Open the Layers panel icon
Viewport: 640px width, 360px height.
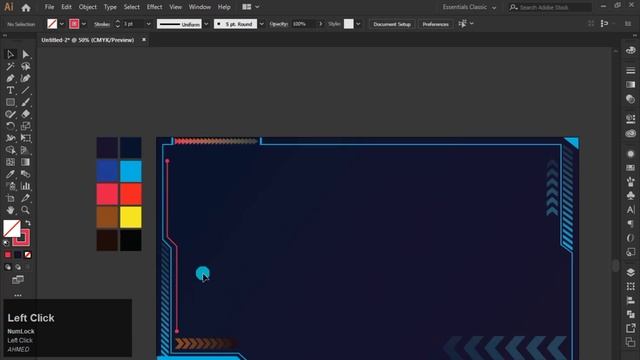tap(631, 272)
